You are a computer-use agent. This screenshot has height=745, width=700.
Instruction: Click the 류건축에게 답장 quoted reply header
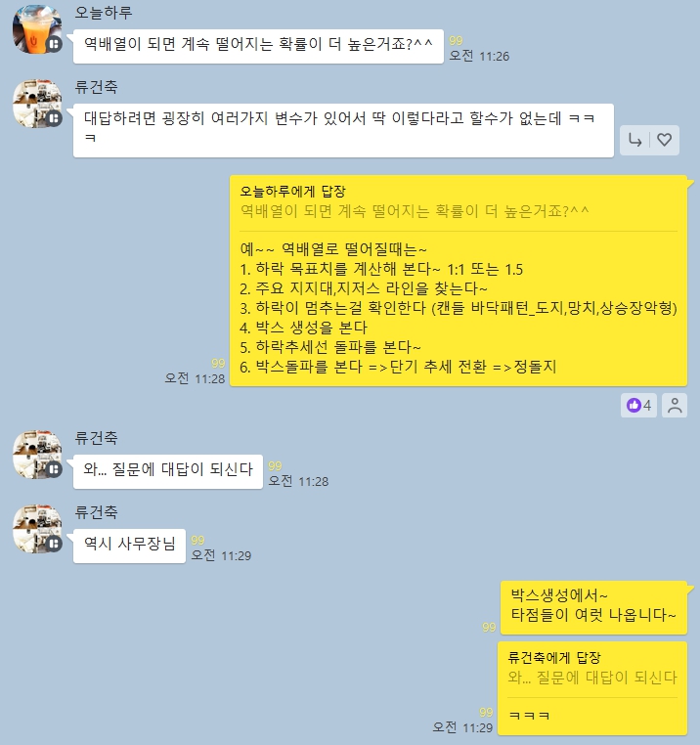pos(554,658)
